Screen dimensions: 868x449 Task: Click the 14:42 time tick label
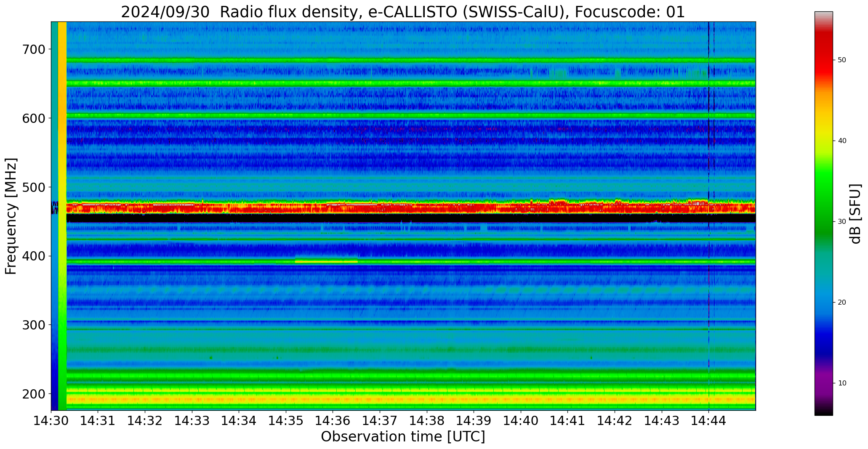coord(615,421)
